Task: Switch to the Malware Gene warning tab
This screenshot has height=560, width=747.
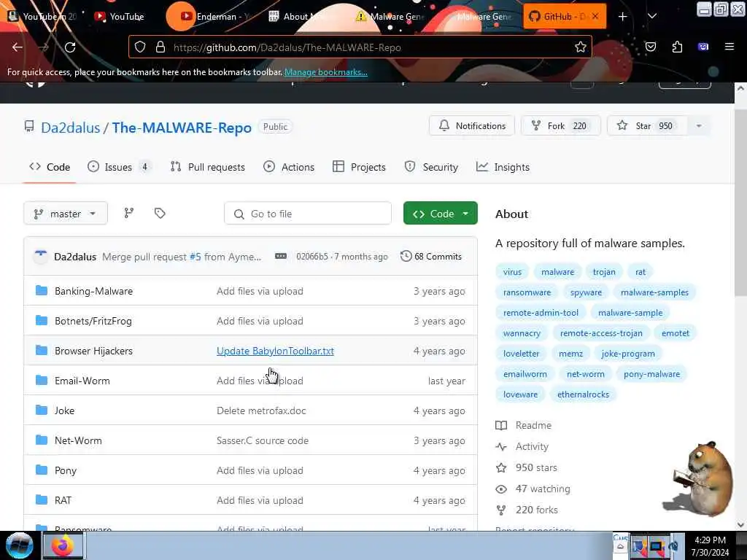Action: click(392, 17)
